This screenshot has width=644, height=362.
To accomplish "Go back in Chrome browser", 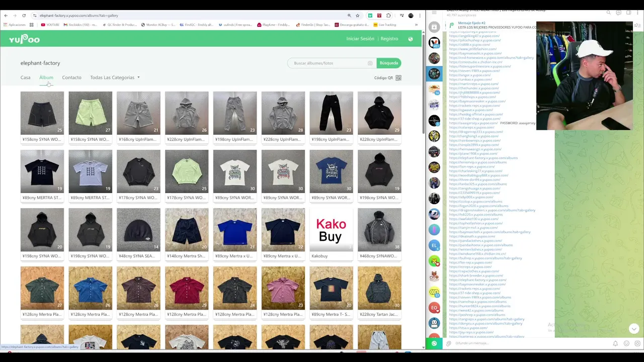I will (6, 16).
